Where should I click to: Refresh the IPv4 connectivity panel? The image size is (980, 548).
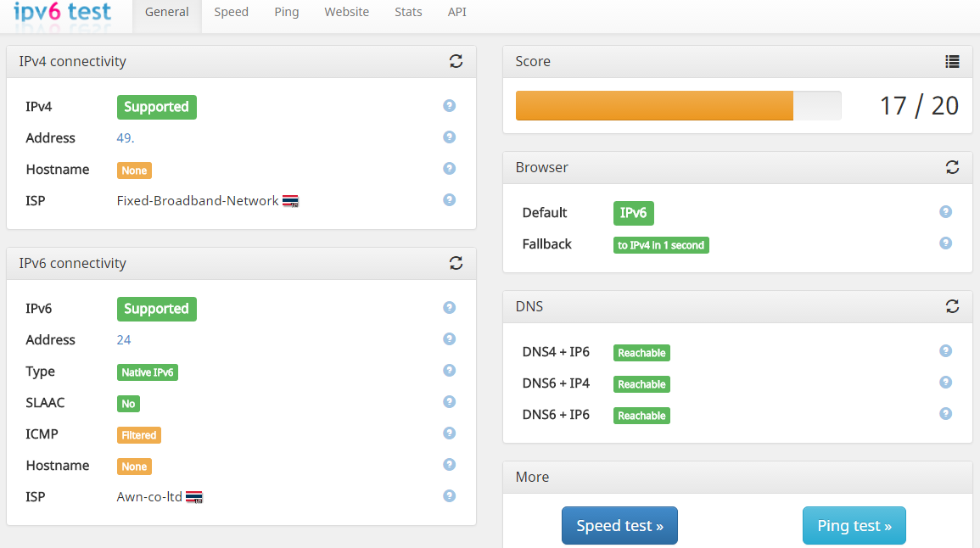pos(456,61)
